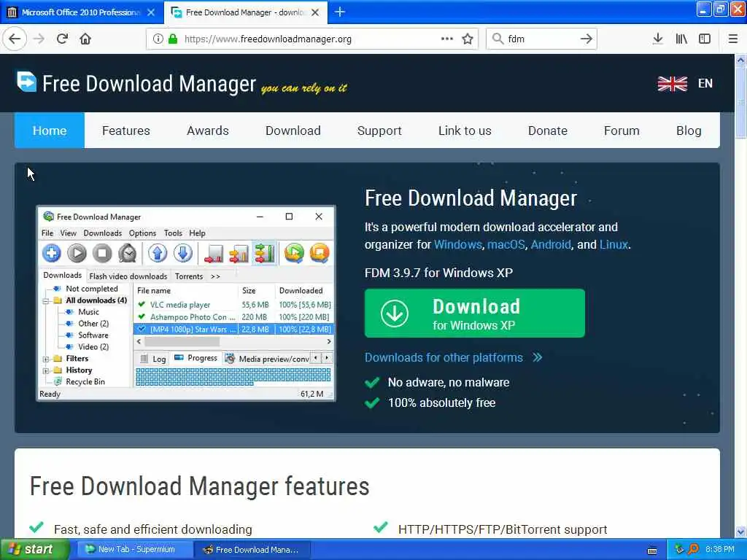Close the Free Download Manager tab
747x560 pixels.
(x=315, y=12)
